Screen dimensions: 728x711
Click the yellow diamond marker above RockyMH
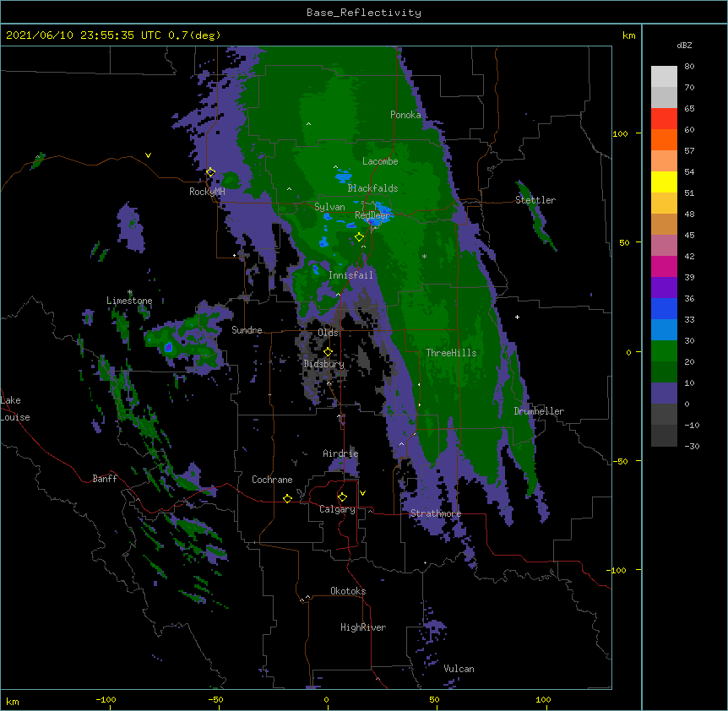(x=211, y=172)
